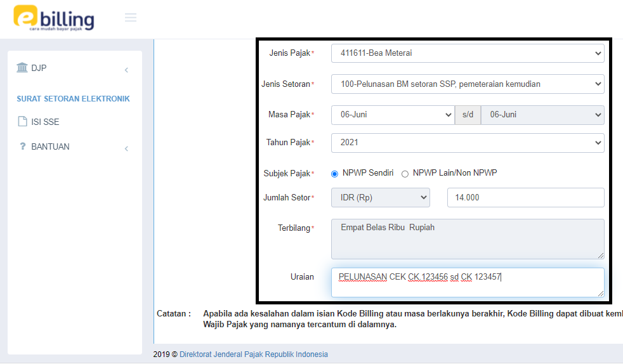Open the Jenis Setoran dropdown
This screenshot has width=623, height=364.
pyautogui.click(x=468, y=84)
